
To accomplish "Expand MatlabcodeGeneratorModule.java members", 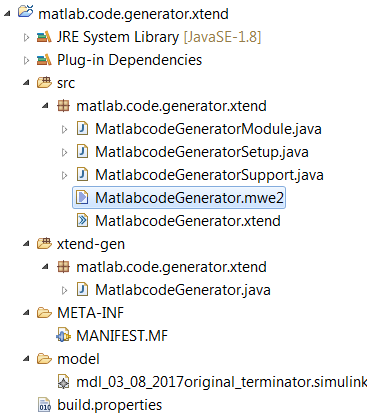I will tap(65, 129).
